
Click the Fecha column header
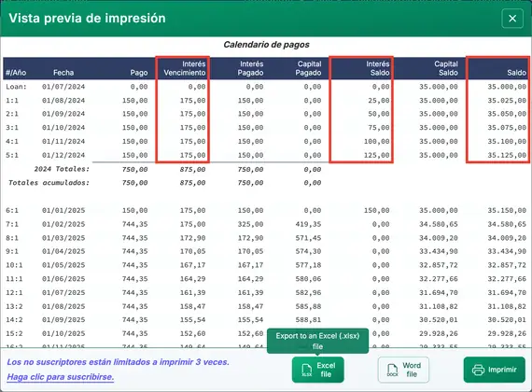[x=63, y=73]
